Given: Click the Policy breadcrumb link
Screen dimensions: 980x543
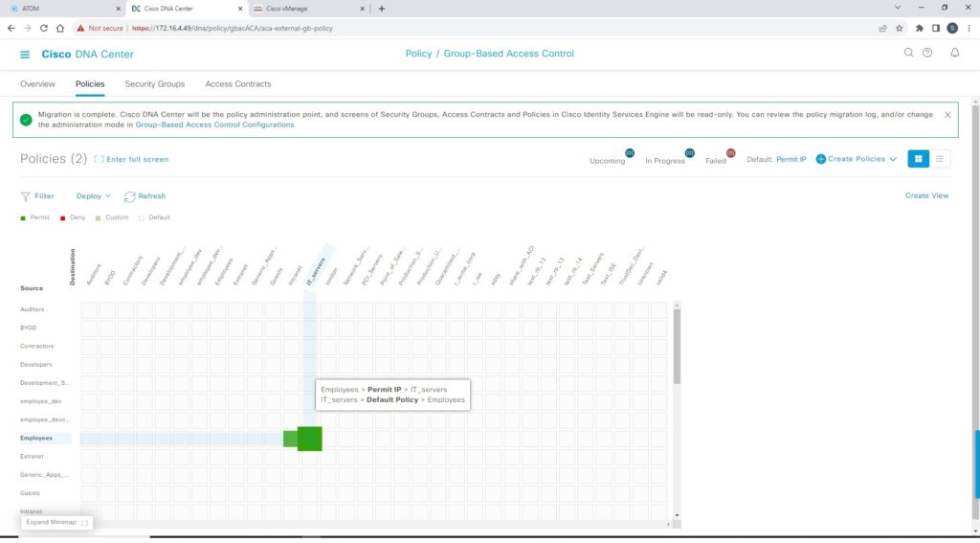Looking at the screenshot, I should [419, 54].
